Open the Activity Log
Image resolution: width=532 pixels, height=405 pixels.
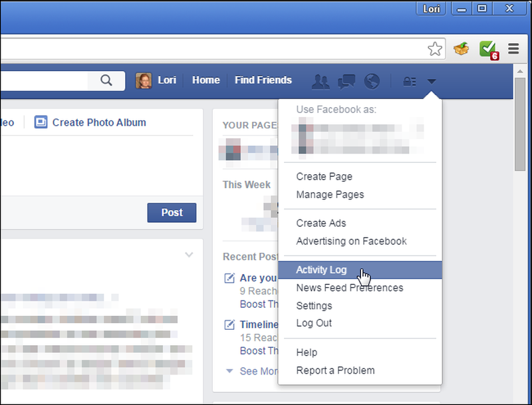(360, 270)
